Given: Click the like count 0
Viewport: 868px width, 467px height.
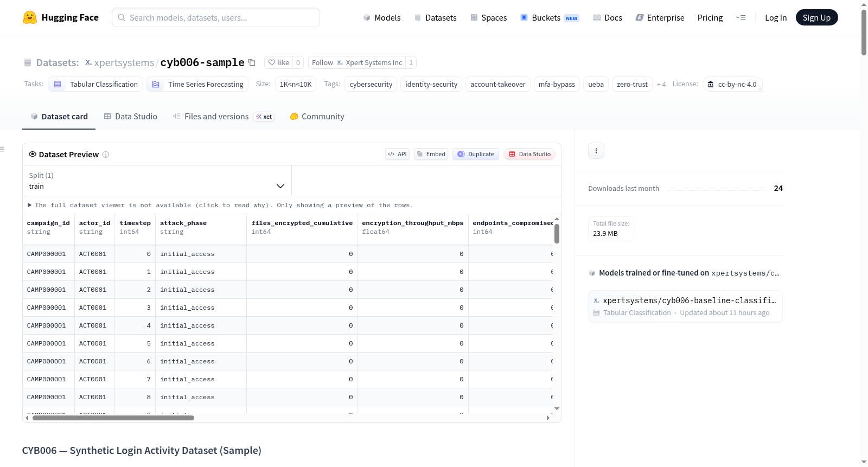Looking at the screenshot, I should (x=298, y=62).
